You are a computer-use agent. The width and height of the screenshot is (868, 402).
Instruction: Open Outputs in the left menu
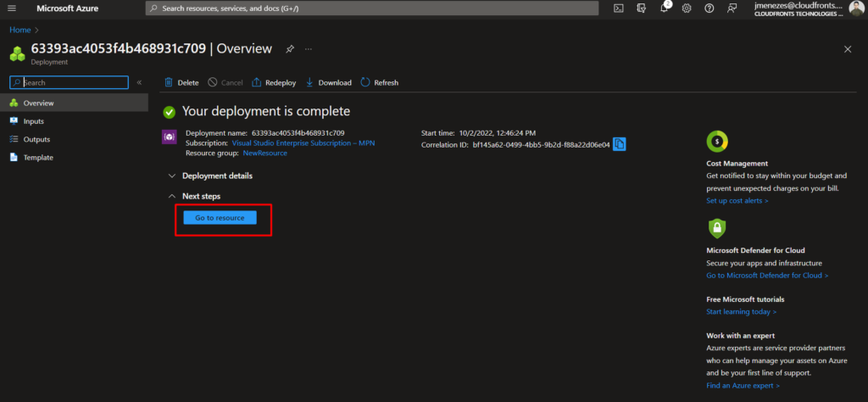point(75,140)
